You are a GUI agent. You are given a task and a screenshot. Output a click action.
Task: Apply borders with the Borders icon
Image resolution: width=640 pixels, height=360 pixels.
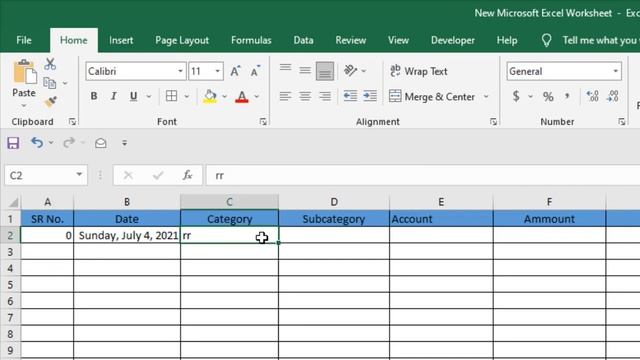point(171,96)
